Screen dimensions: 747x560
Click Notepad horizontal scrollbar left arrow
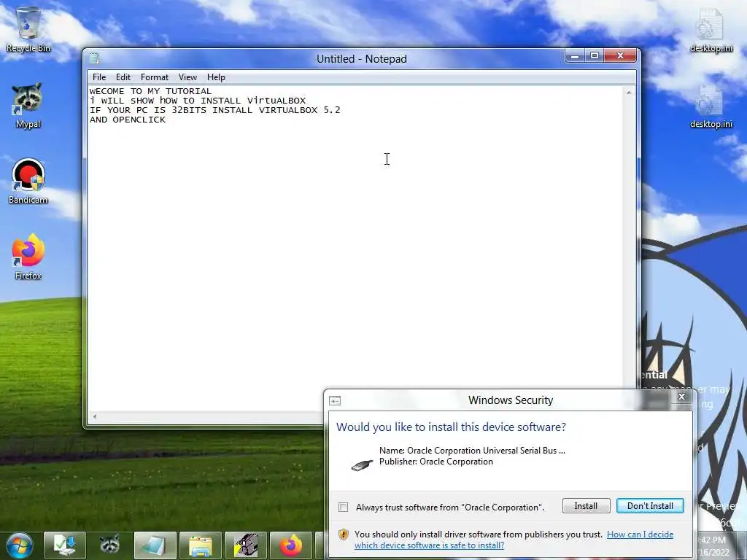point(96,416)
